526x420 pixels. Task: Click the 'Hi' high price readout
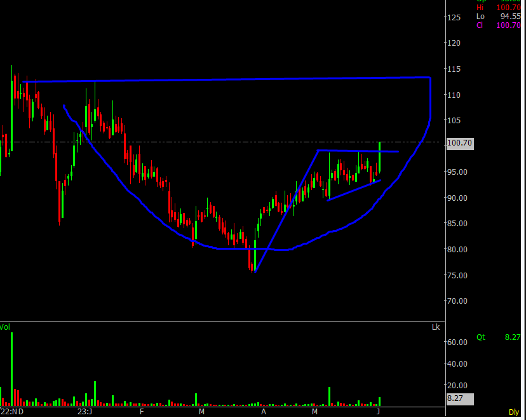point(498,8)
